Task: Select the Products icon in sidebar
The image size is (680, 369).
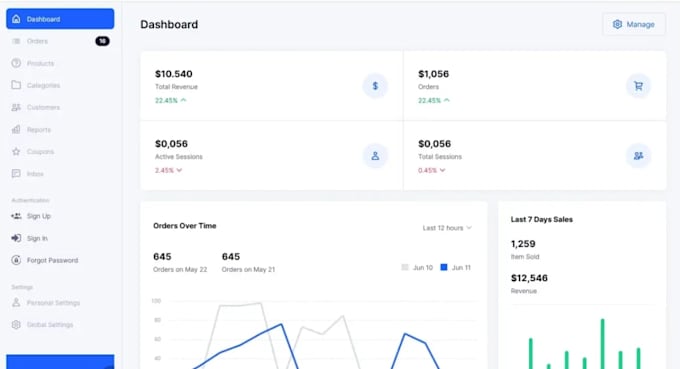Action: pyautogui.click(x=16, y=63)
